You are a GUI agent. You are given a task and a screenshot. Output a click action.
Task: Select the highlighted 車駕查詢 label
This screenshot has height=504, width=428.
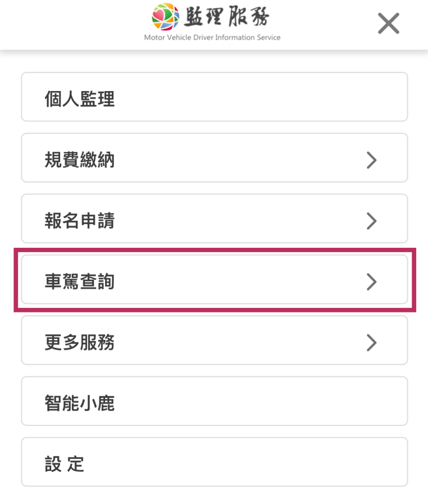(x=80, y=281)
